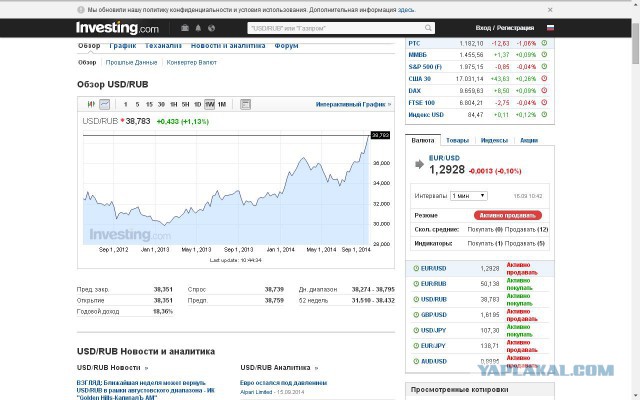640x400 pixels.
Task: Open S&P 500 (F) quote
Action: pos(425,67)
